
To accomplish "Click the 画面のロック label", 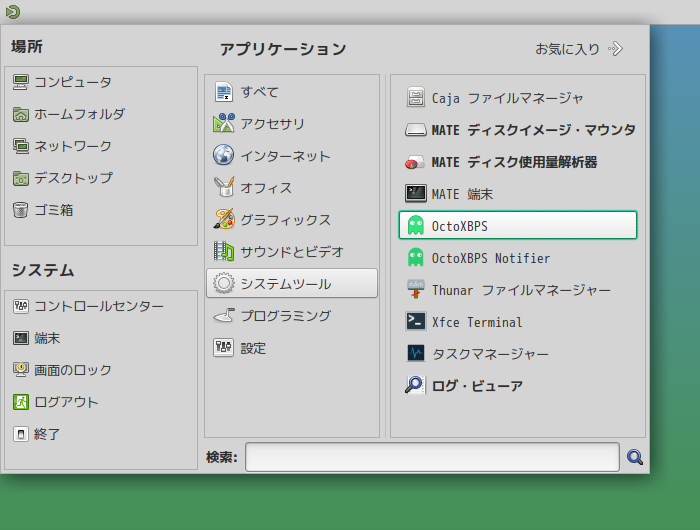I will (73, 370).
